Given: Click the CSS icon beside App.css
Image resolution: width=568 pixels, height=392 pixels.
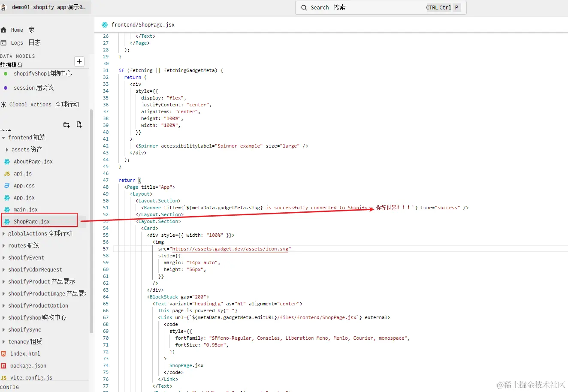Looking at the screenshot, I should [x=7, y=186].
